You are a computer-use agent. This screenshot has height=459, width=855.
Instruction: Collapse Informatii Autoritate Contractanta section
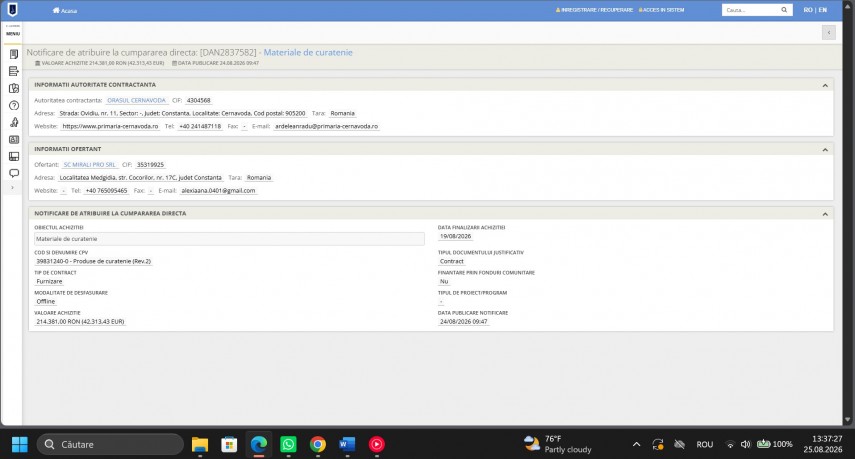(x=825, y=85)
